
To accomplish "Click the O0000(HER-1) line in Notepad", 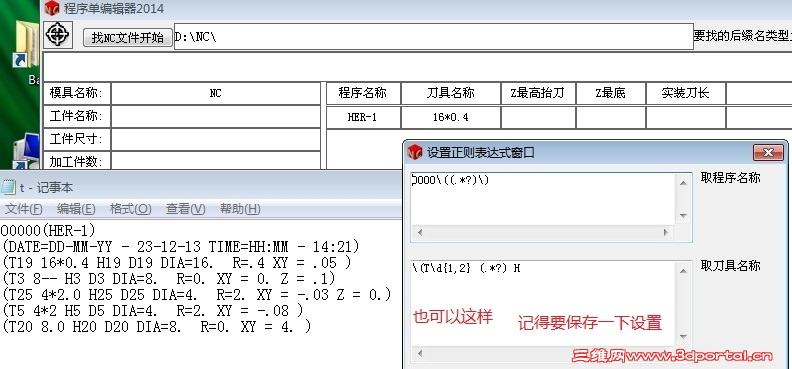I will pos(48,231).
